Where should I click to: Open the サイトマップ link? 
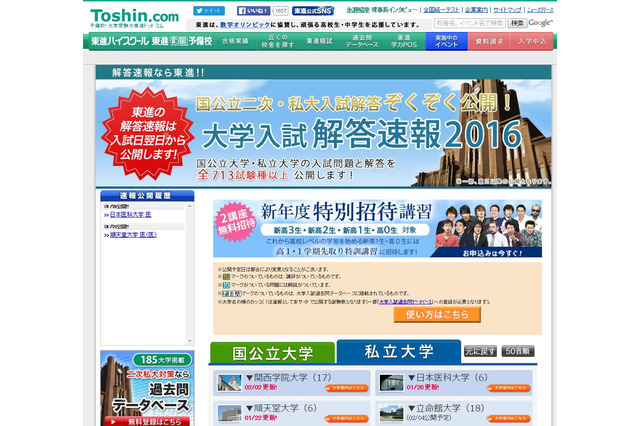[x=507, y=9]
